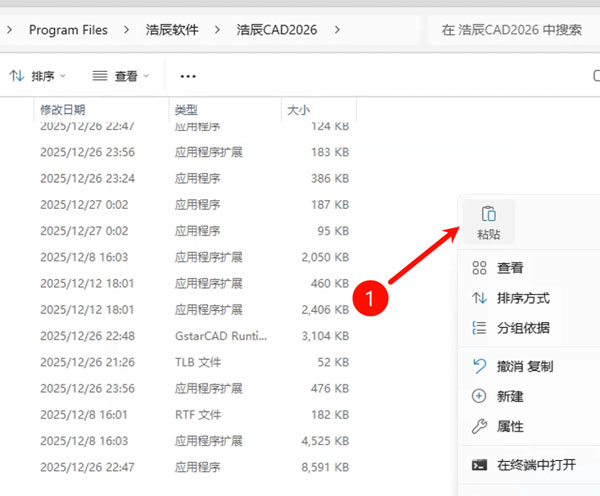
Task: Click the undo arrow icon beside 撤消 复制
Action: (x=479, y=366)
